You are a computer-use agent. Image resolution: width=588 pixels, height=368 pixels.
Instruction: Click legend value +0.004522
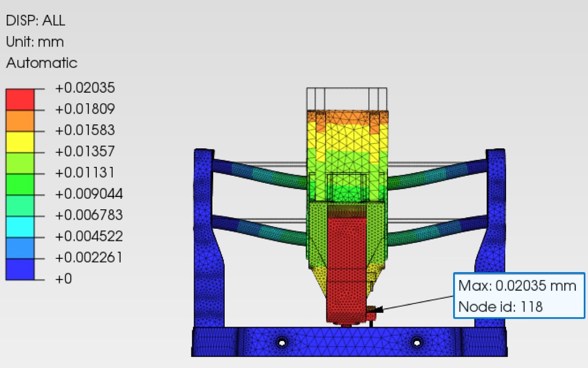coord(89,236)
